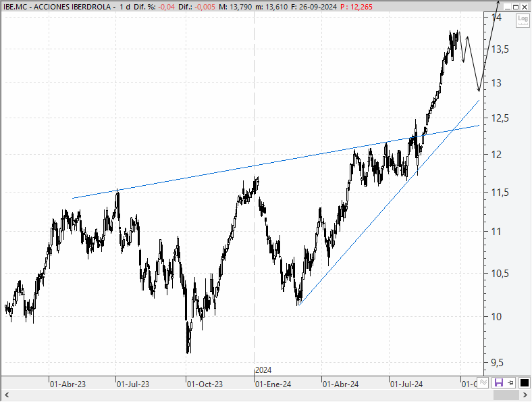Image resolution: width=532 pixels, height=402 pixels.
Task: Click the '13,5' price axis label
Action: pos(500,49)
